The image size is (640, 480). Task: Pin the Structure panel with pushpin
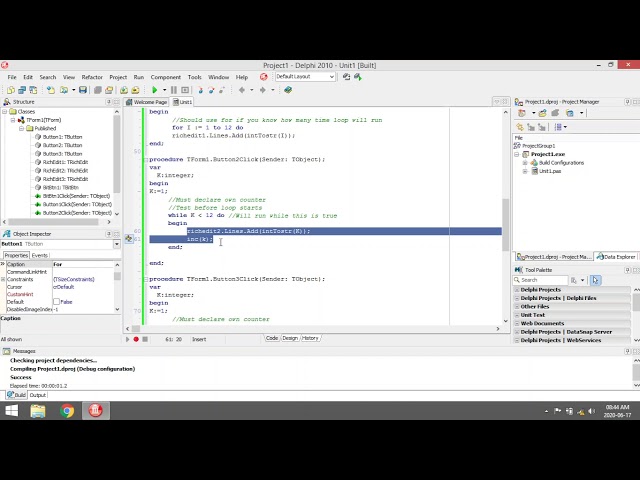109,102
